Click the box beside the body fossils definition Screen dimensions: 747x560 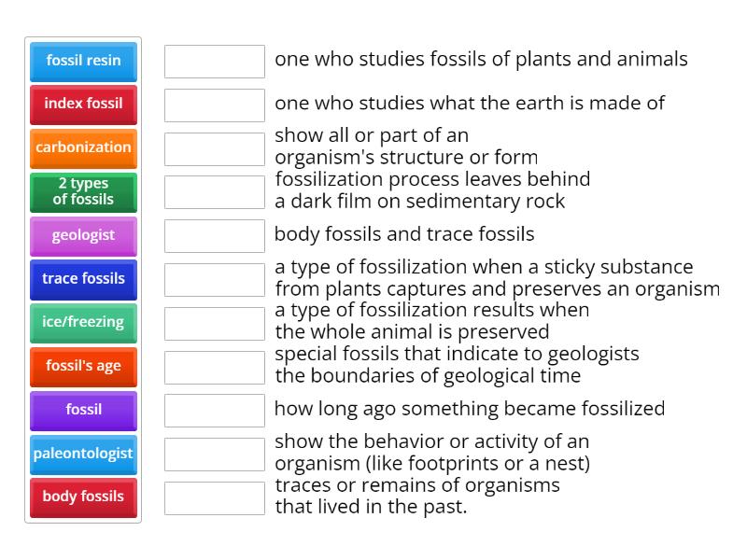(x=214, y=148)
